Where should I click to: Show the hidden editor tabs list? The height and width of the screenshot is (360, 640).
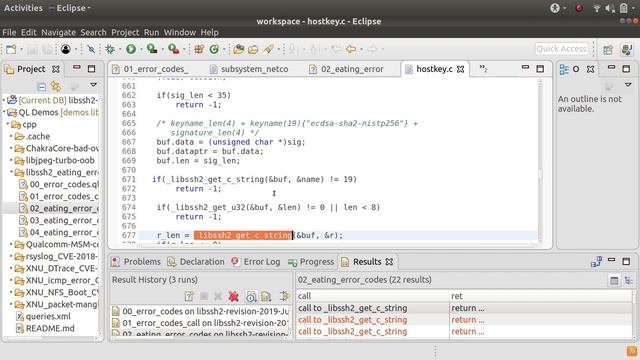tap(483, 69)
